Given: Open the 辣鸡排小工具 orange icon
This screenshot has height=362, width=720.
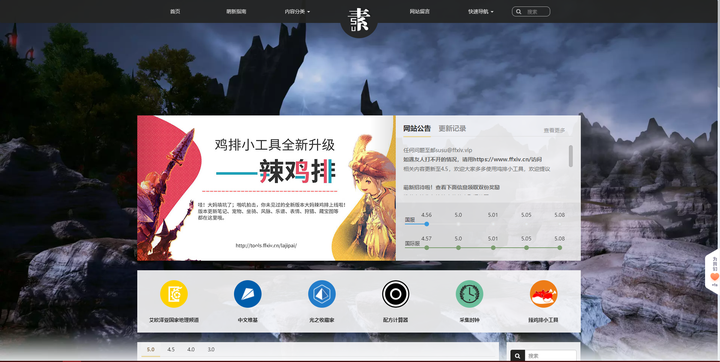Looking at the screenshot, I should (543, 294).
